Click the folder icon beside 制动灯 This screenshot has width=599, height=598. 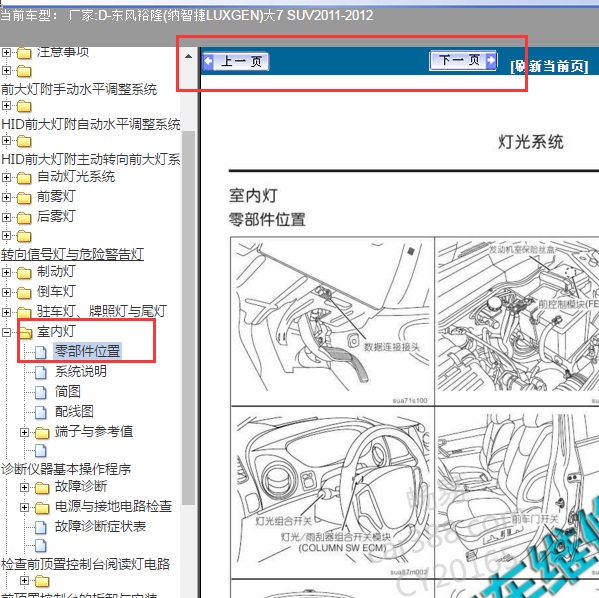(24, 273)
